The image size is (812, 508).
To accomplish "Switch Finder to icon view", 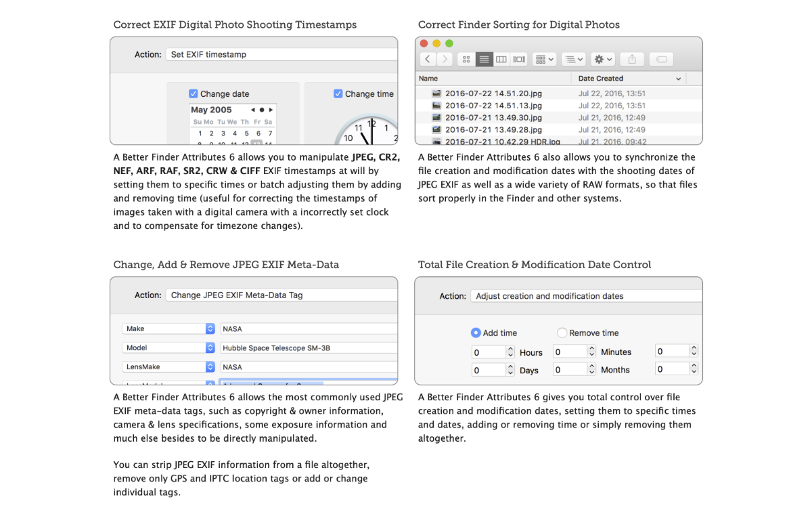I will coord(466,60).
